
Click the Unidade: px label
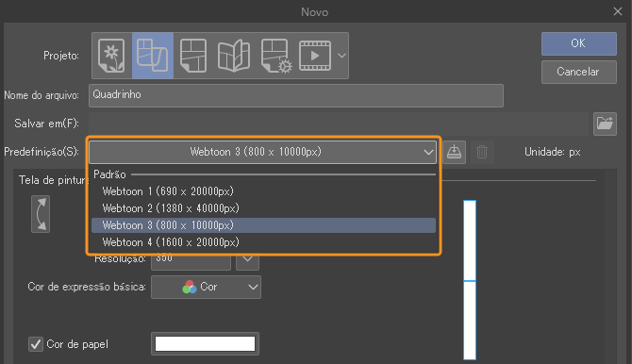coord(552,152)
